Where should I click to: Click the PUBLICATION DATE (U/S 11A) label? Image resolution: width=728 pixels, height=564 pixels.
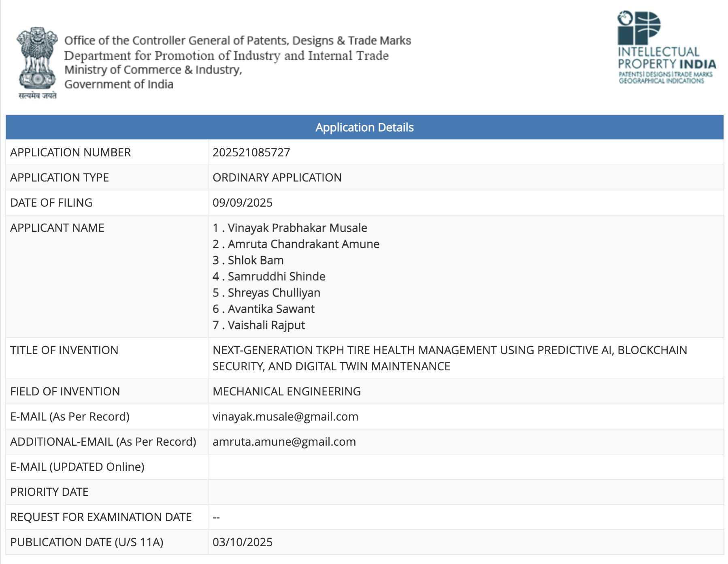pyautogui.click(x=87, y=542)
